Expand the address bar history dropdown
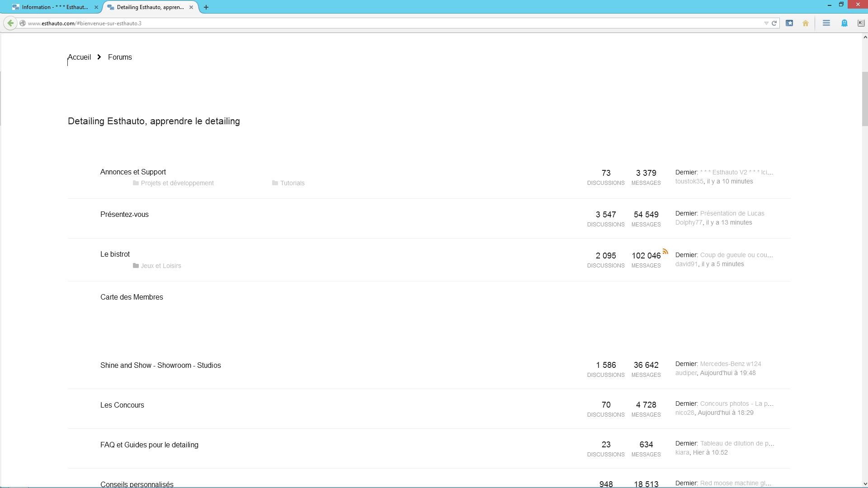868x488 pixels. point(766,23)
